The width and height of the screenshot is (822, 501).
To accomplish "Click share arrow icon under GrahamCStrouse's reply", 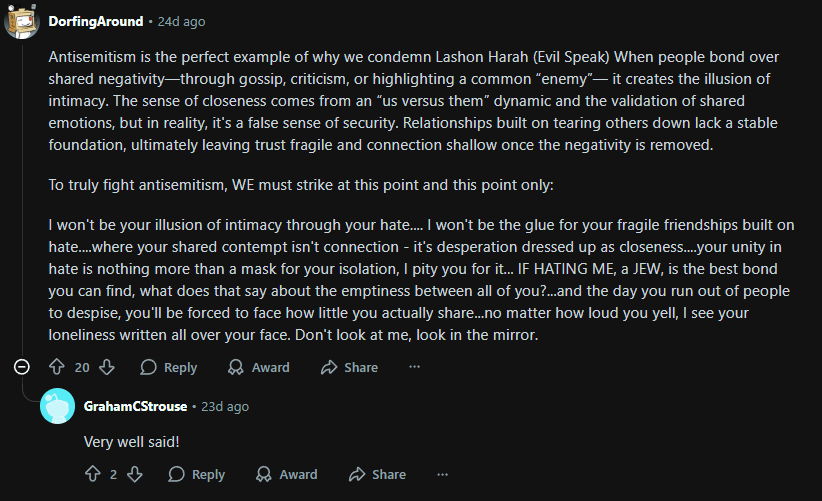I will (x=357, y=474).
